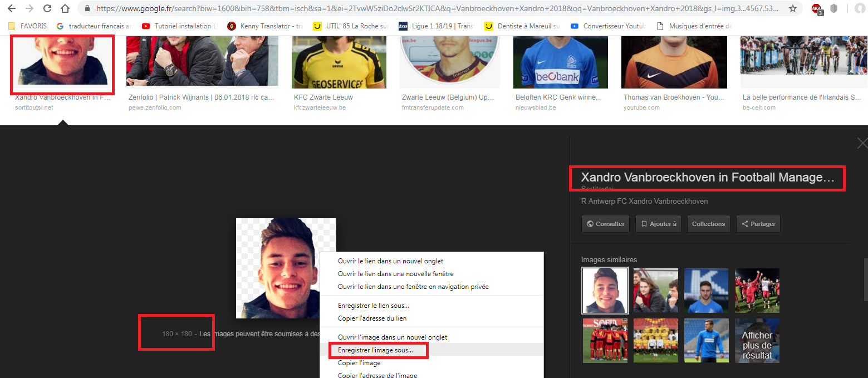Click Afficher plus de résultat tile

(x=757, y=341)
